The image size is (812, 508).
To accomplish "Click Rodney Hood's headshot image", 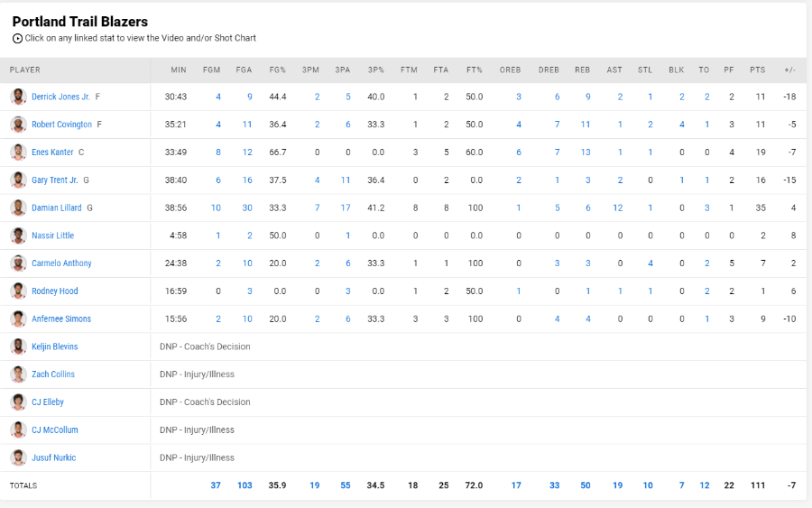I will pos(18,291).
